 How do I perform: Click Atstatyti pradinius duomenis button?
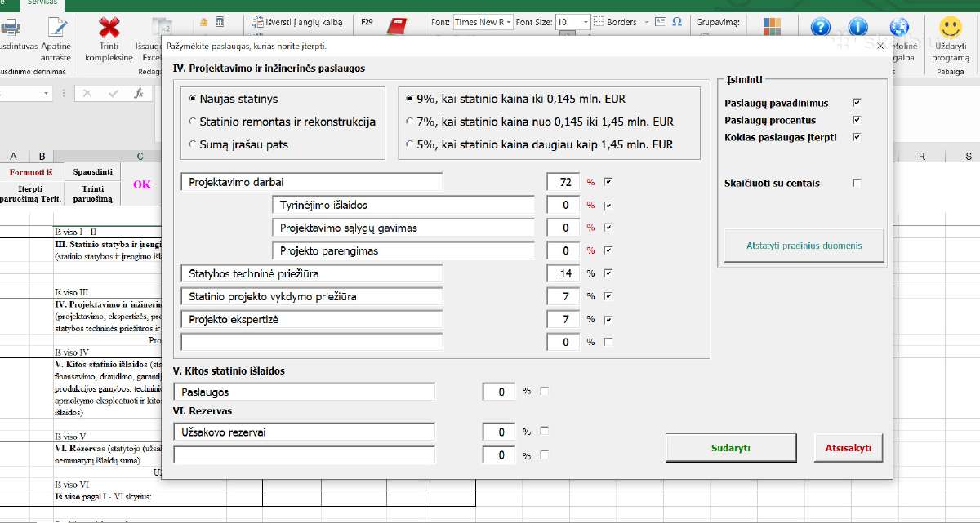click(x=804, y=246)
